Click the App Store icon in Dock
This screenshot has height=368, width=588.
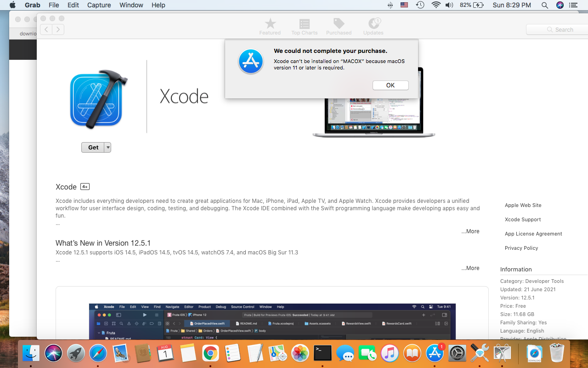tap(435, 353)
